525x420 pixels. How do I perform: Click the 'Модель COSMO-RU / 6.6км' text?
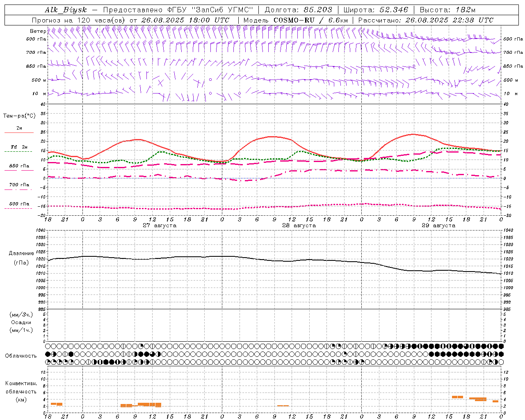coord(296,20)
